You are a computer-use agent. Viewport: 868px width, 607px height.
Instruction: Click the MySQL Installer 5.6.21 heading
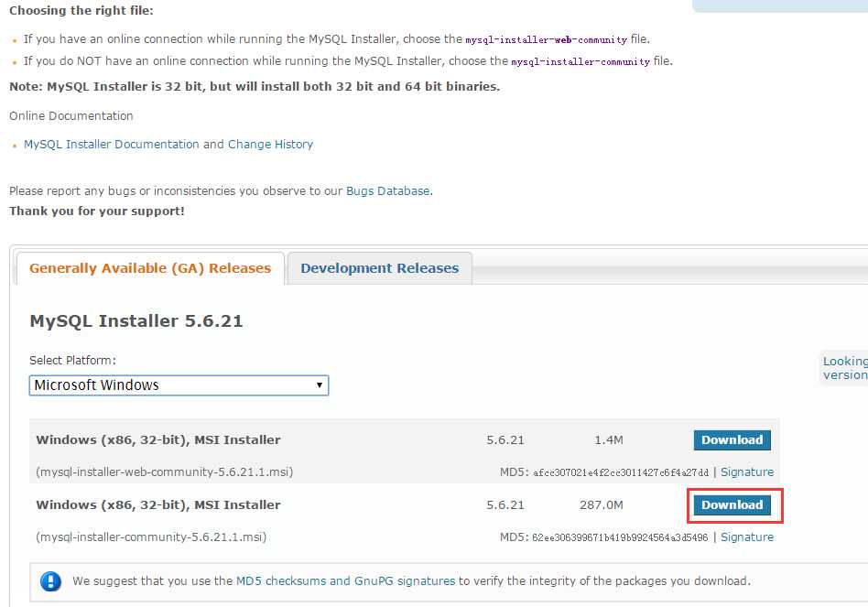coord(136,321)
